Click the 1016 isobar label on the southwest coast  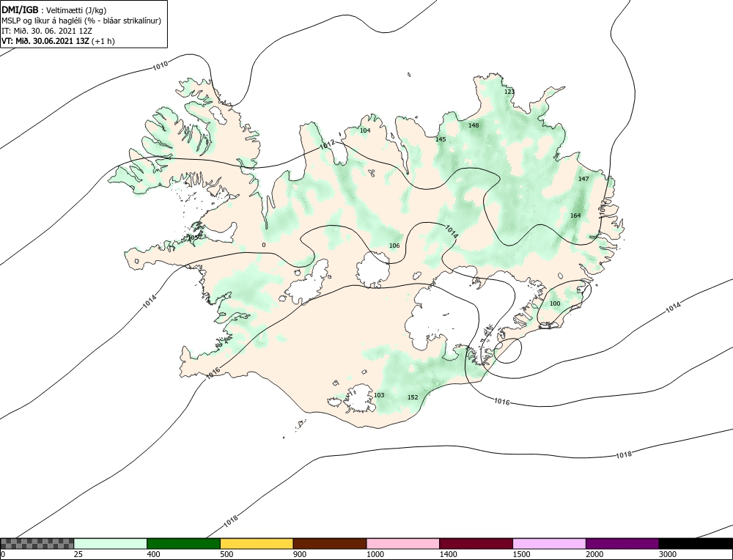click(213, 373)
